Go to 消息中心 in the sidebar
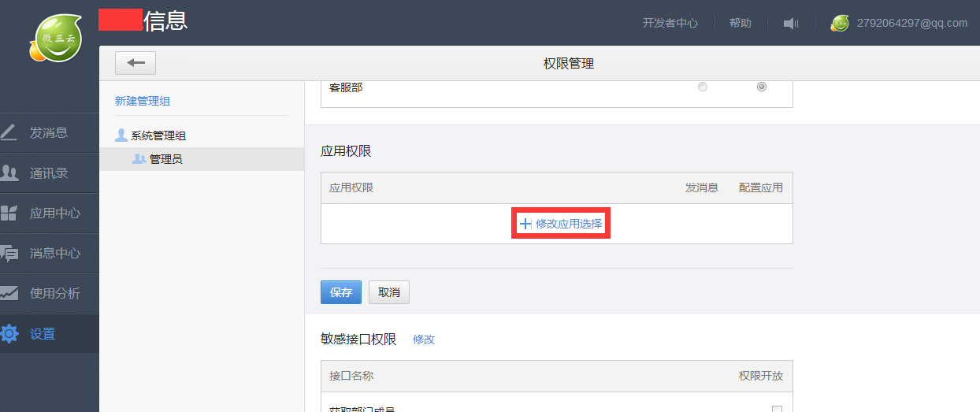980x412 pixels. (x=50, y=254)
